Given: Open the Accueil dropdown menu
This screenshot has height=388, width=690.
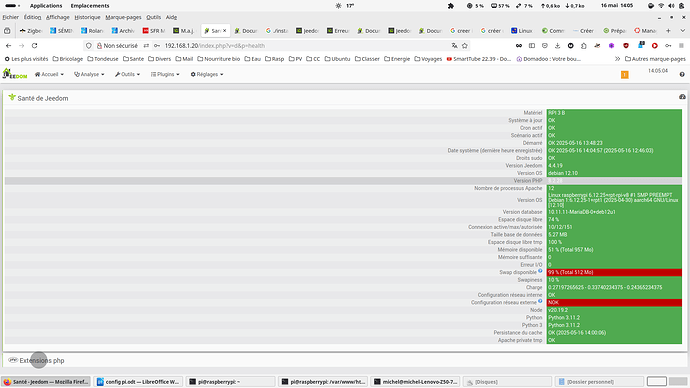Looking at the screenshot, I should (49, 74).
